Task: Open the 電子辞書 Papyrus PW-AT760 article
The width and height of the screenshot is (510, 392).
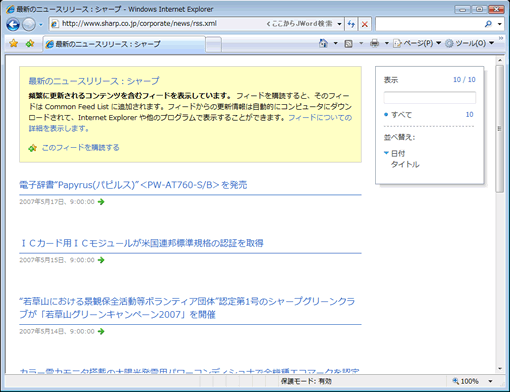Action: point(133,185)
